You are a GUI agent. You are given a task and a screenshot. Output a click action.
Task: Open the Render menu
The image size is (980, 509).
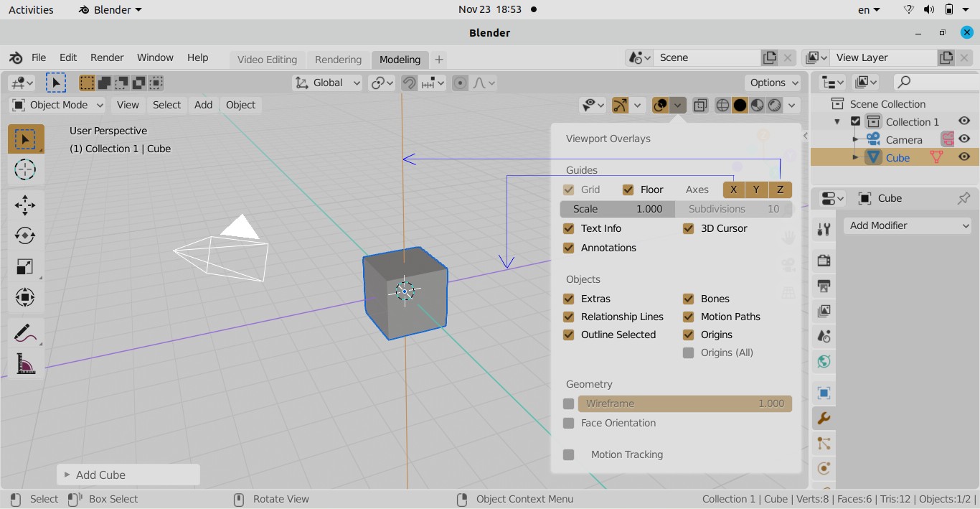107,58
